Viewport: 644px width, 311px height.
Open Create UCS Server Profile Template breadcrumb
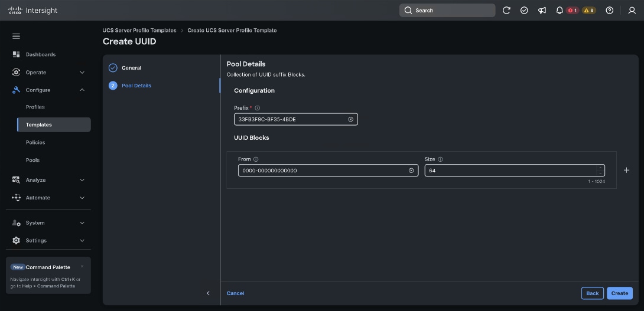coord(232,30)
